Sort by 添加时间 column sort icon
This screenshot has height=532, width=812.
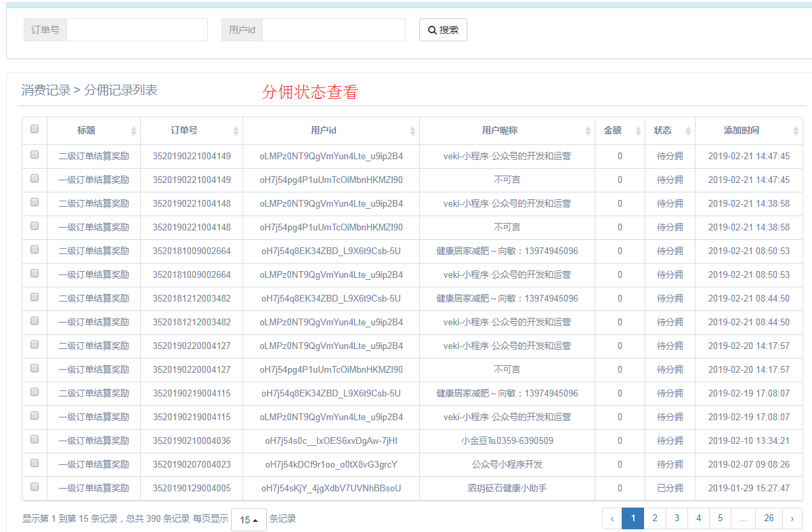coord(796,131)
